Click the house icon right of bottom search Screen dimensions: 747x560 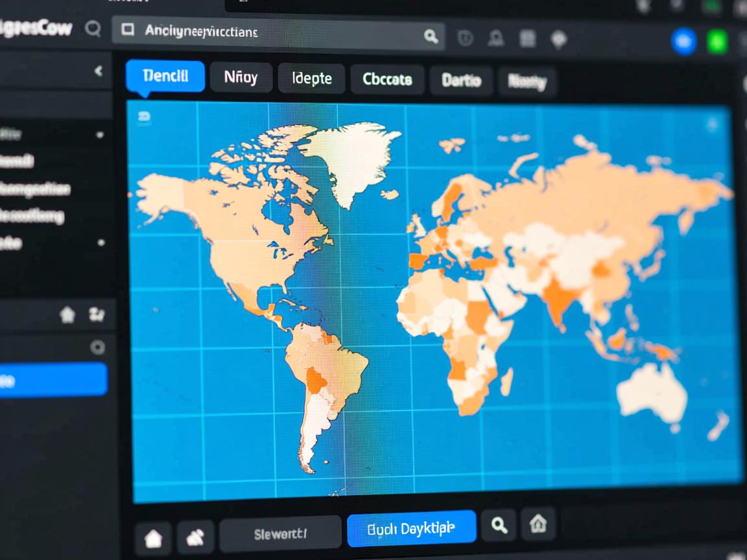click(538, 524)
